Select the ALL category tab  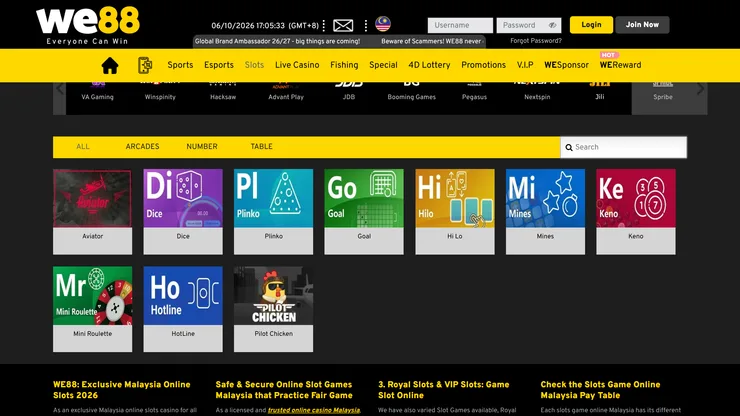tap(83, 147)
